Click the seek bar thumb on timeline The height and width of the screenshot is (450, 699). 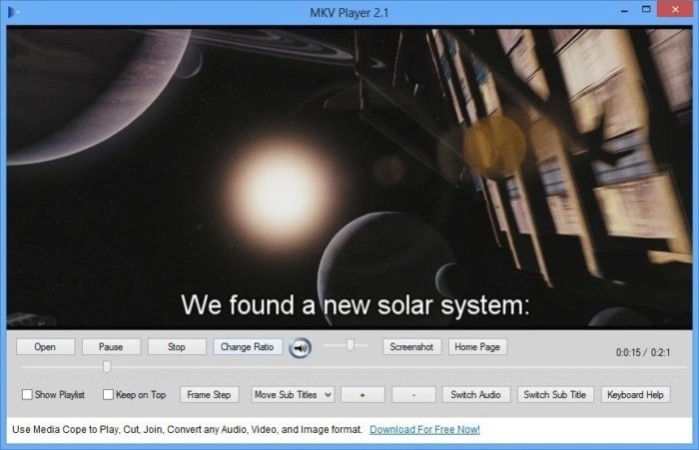107,367
